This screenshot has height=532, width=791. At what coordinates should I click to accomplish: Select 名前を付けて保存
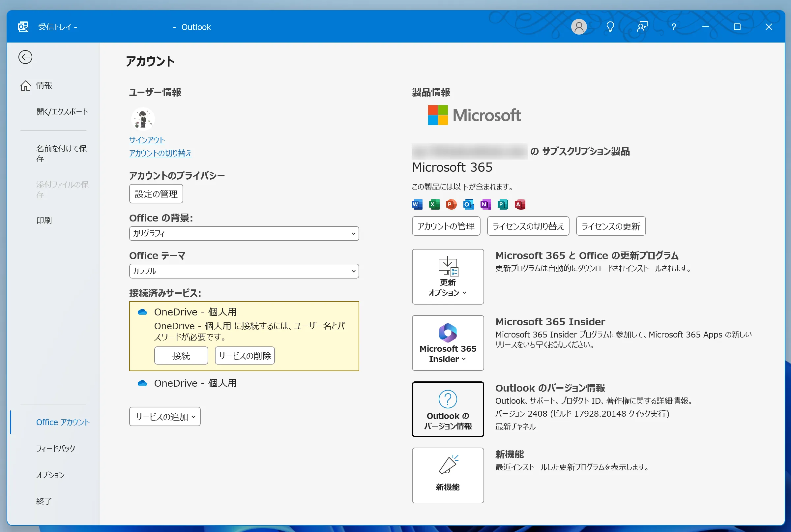click(53, 153)
